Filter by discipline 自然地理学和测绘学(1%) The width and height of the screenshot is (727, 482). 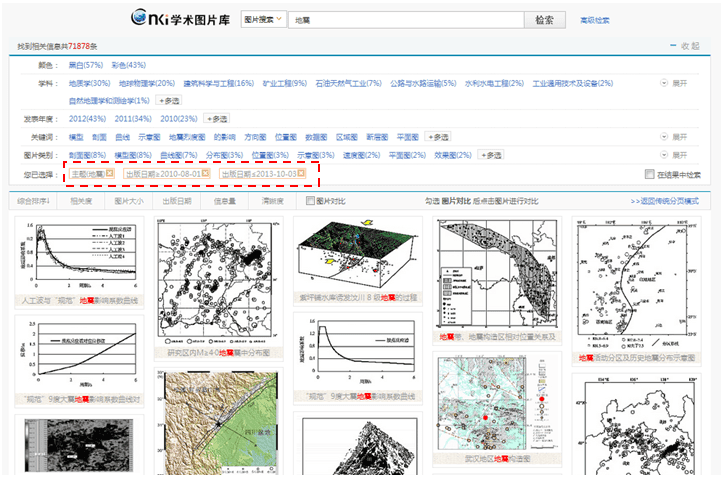click(x=109, y=101)
